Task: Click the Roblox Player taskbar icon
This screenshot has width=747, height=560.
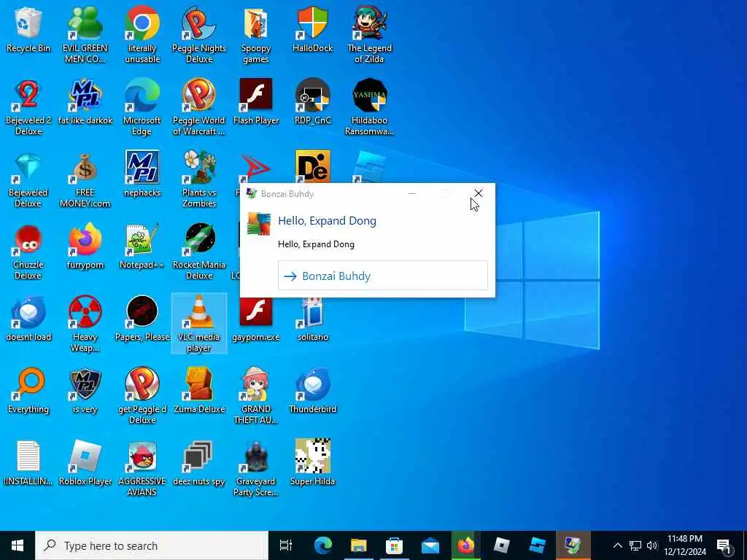Action: tap(501, 545)
